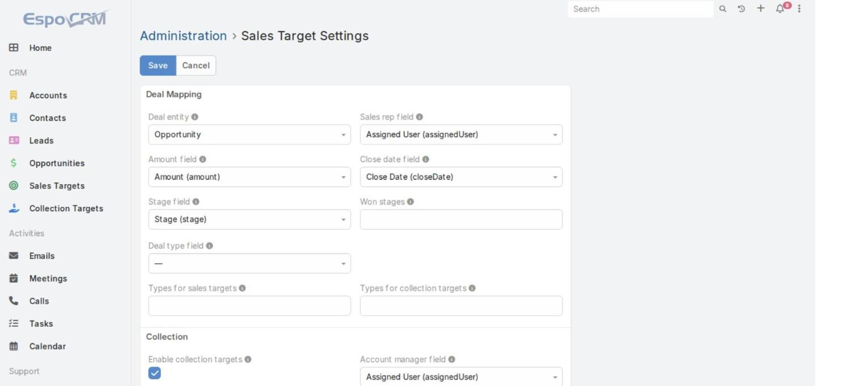This screenshot has width=868, height=386.
Task: Click info icon next to Amount field
Action: 203,159
